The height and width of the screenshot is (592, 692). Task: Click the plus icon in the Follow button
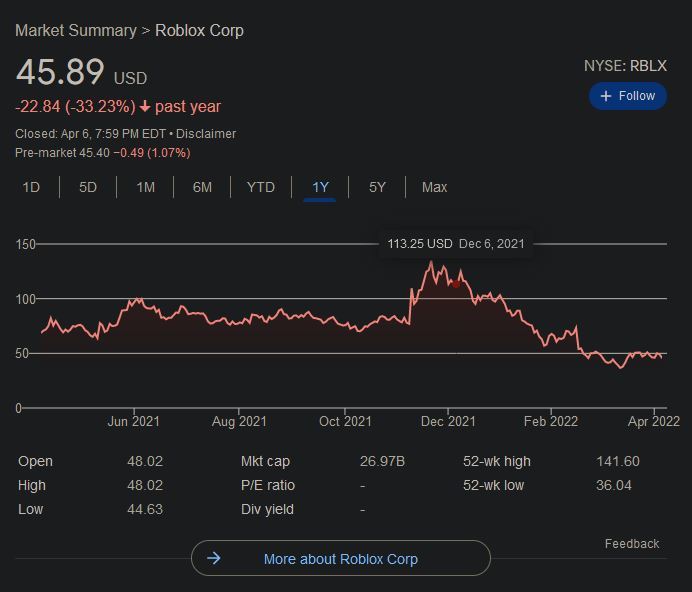pos(606,96)
